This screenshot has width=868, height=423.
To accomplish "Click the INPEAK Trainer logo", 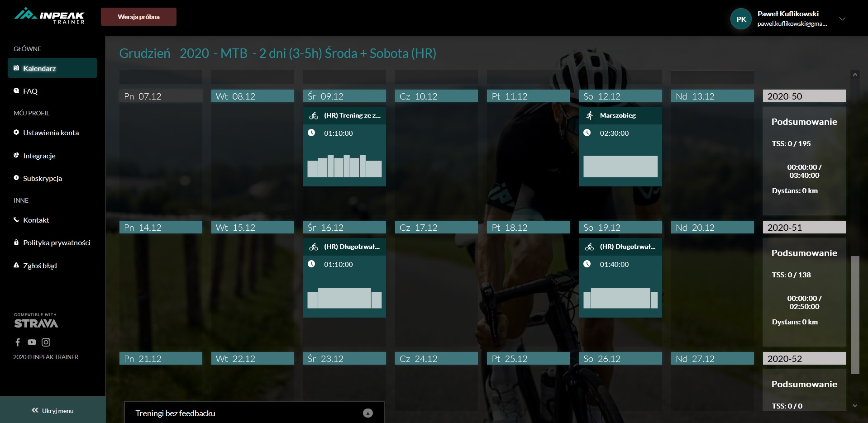I will pos(49,16).
